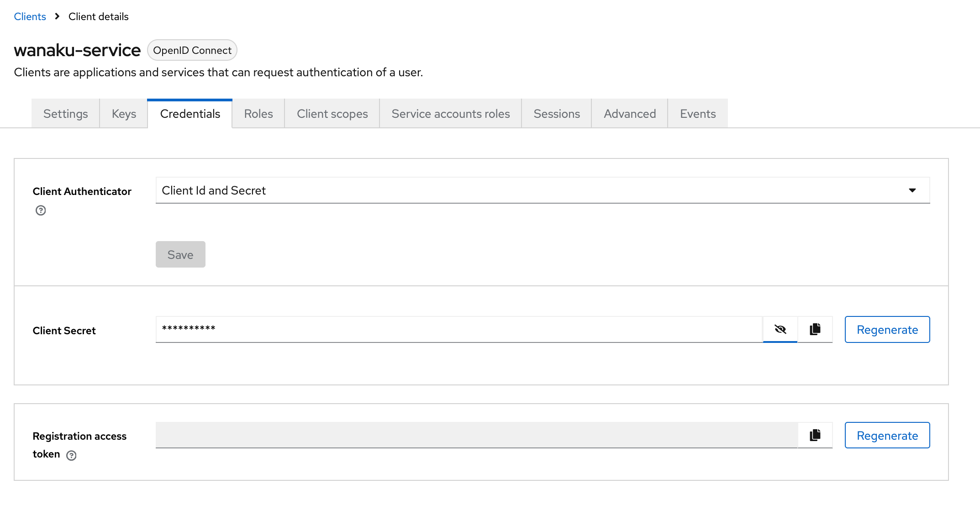The image size is (980, 505).
Task: Open the Events tab
Action: pyautogui.click(x=697, y=113)
